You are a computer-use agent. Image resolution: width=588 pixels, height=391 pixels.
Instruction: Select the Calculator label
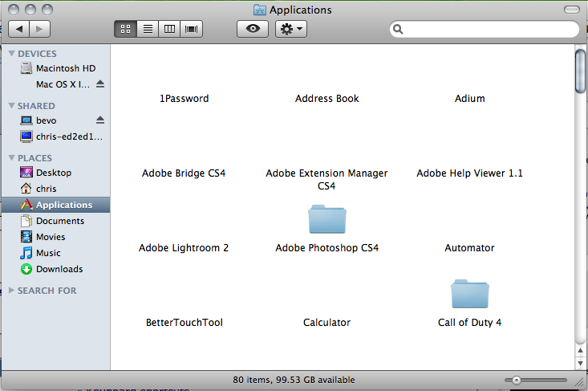pyautogui.click(x=326, y=322)
